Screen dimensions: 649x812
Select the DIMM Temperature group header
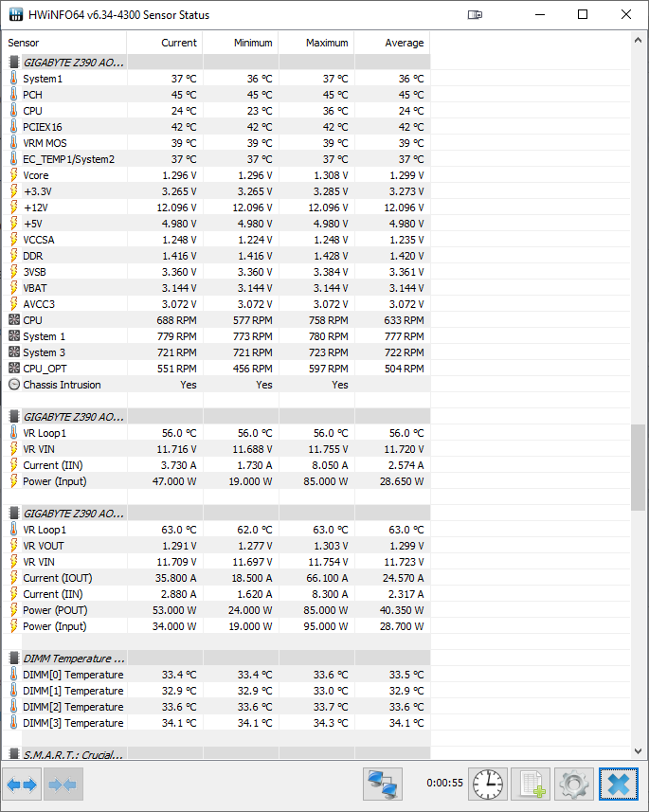click(x=217, y=659)
